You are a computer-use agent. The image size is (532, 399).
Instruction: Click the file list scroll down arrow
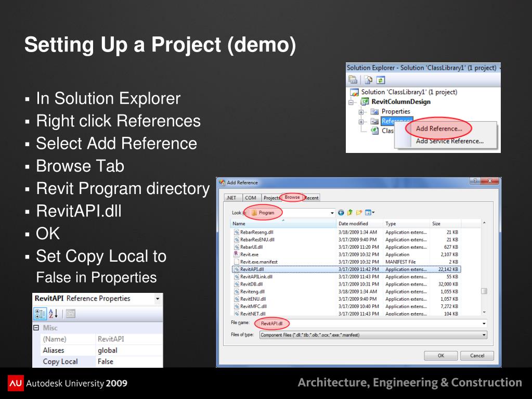(484, 312)
